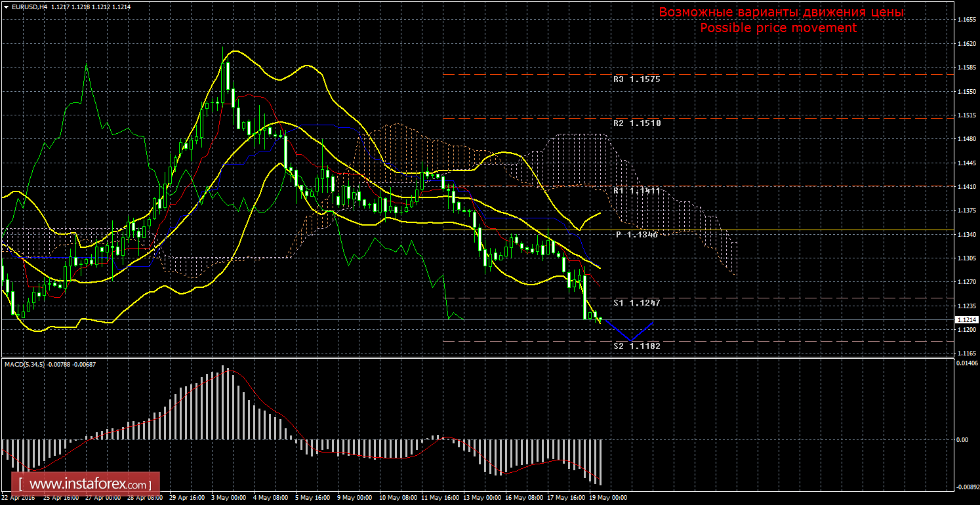Click the R1 1.1411 resistance label
The image size is (980, 505).
[637, 190]
